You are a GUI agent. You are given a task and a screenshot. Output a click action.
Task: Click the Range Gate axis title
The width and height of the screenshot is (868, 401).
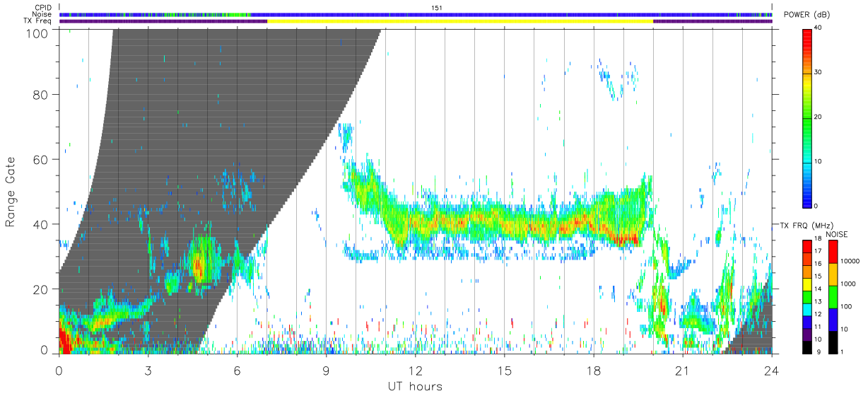click(11, 192)
